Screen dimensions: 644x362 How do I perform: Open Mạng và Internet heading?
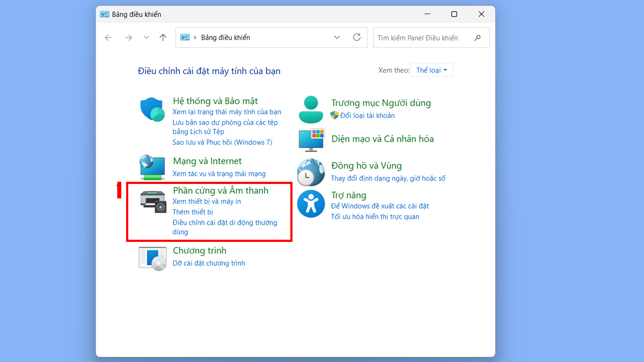tap(207, 161)
